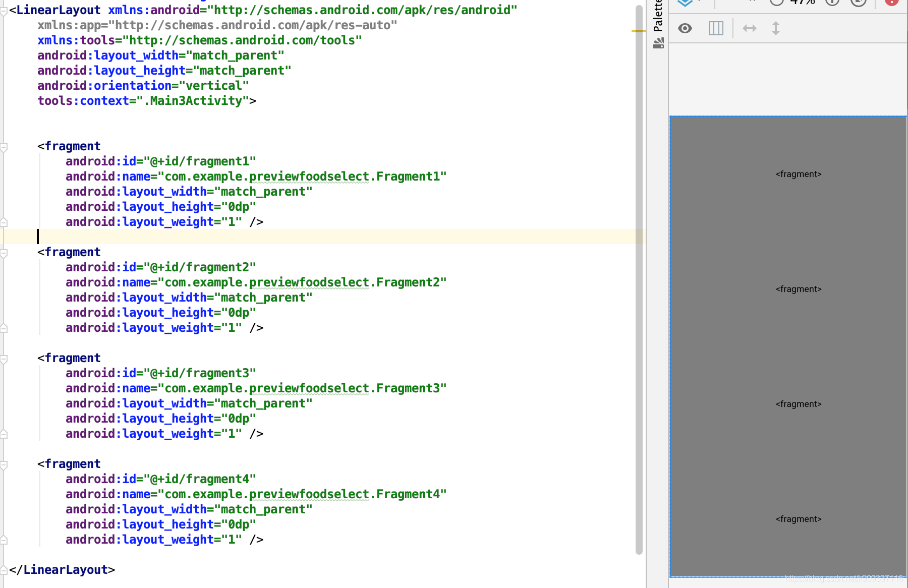This screenshot has width=908, height=588.
Task: Click the android:id="@+id/fragment3" line
Action: [161, 373]
